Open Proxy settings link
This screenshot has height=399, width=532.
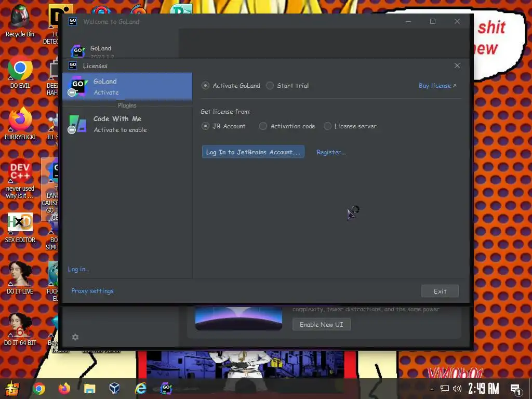coord(92,291)
